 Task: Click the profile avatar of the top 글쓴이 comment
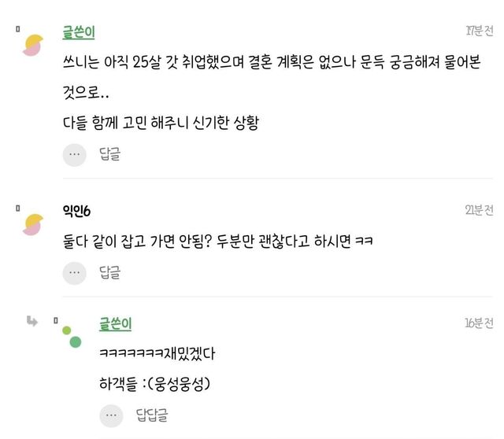click(x=33, y=46)
